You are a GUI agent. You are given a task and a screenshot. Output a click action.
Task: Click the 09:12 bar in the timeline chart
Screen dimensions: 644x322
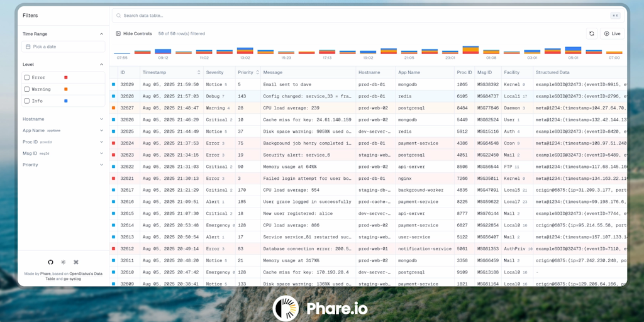pos(163,51)
